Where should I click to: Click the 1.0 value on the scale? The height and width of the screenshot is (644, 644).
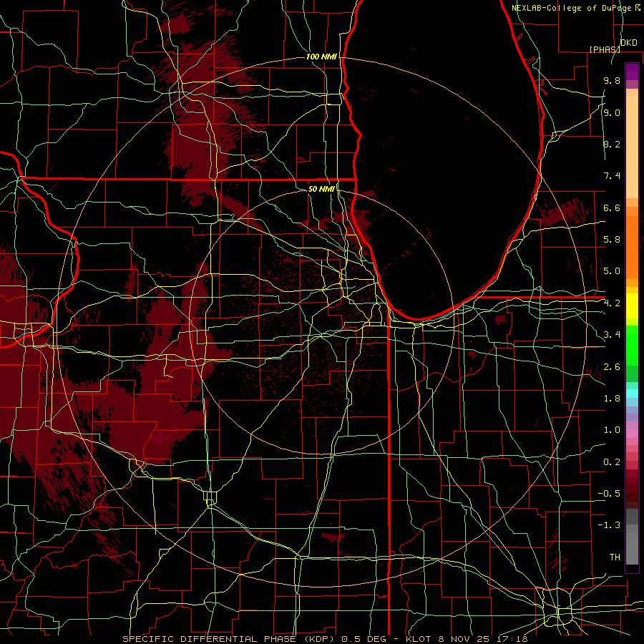tap(612, 430)
